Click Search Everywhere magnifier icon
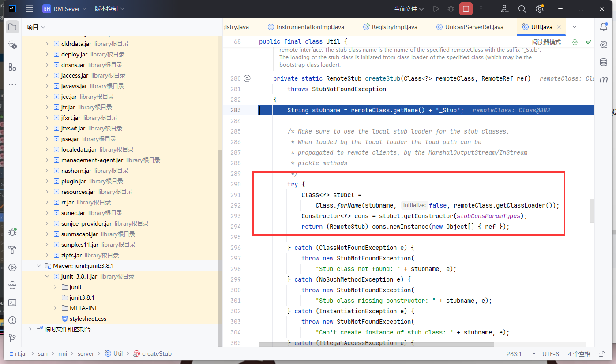Viewport: 616px width, 364px height. [x=522, y=9]
